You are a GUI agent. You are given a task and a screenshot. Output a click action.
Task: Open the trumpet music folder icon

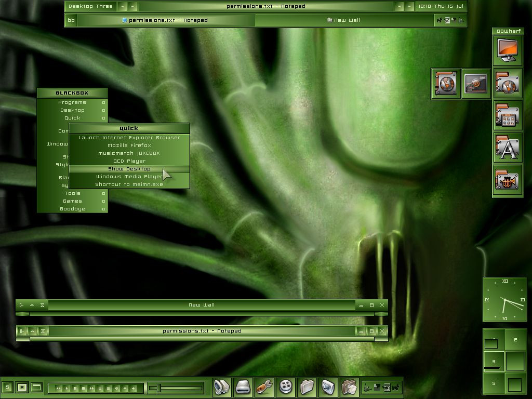pos(507,181)
